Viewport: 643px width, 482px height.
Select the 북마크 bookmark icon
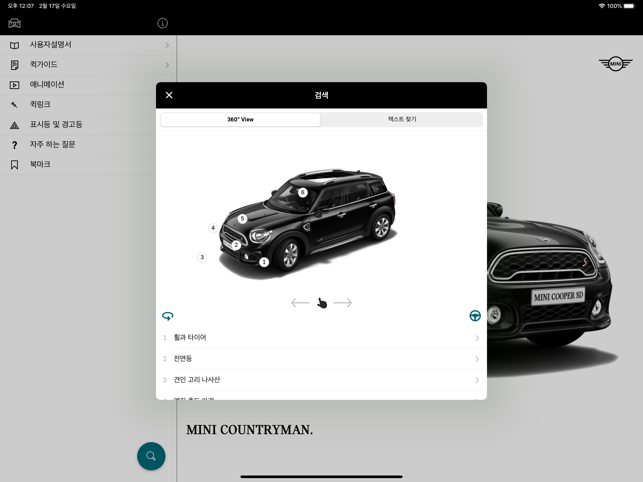point(14,164)
